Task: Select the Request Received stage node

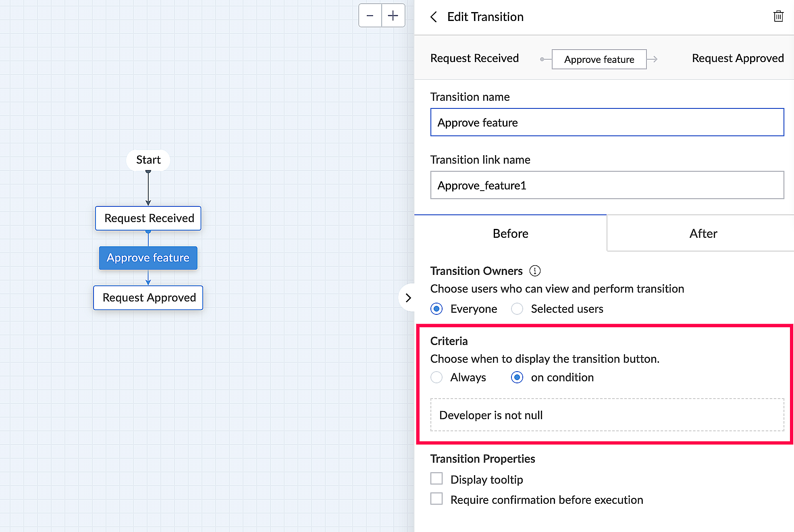Action: 148,218
